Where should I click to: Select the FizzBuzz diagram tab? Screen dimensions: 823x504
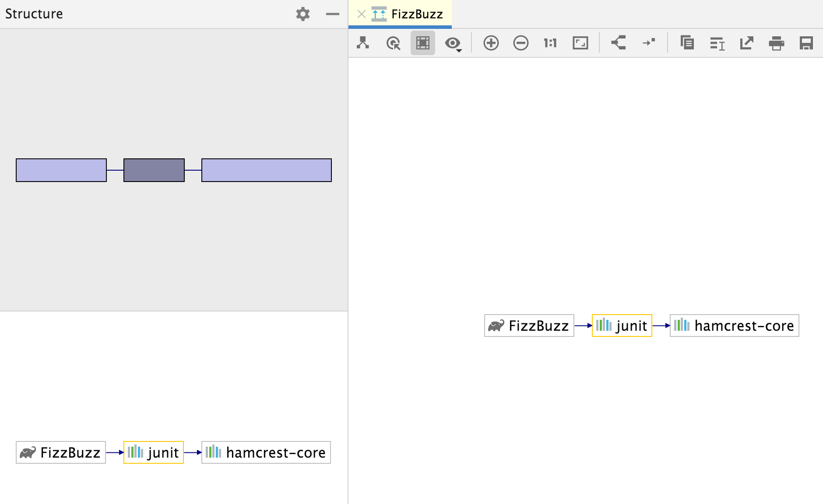(x=408, y=14)
